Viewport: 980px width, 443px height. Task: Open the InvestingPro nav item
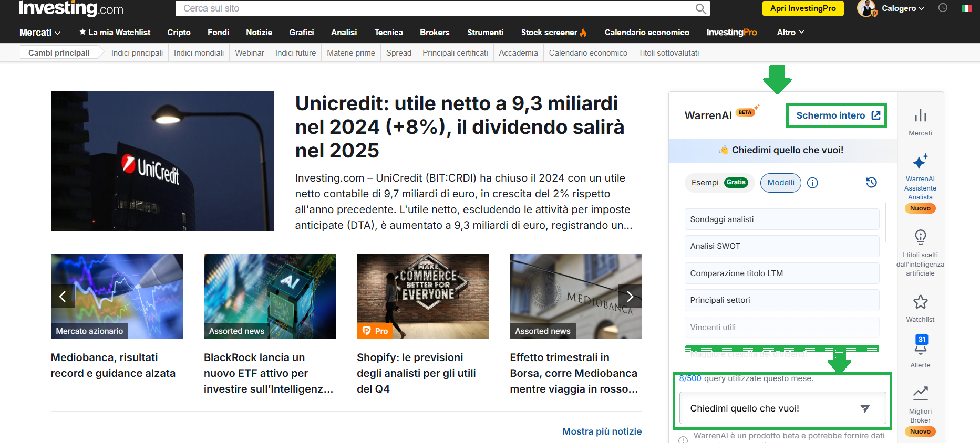pyautogui.click(x=731, y=33)
